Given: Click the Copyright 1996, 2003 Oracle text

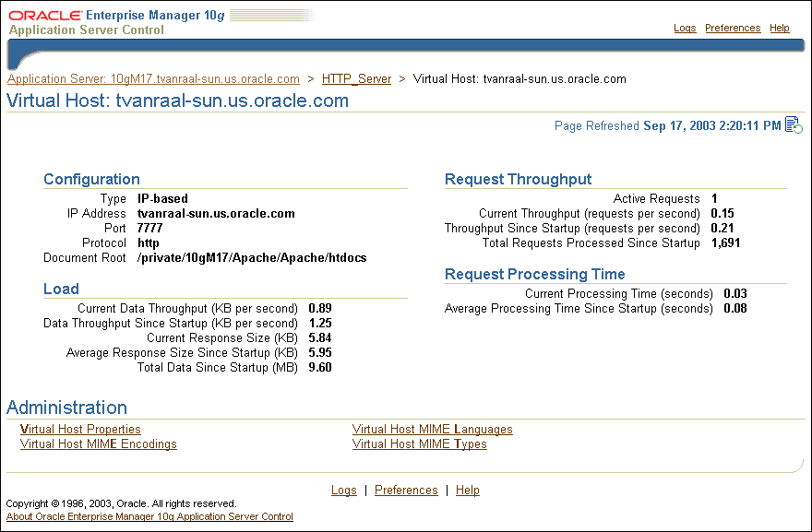Looking at the screenshot, I should 121,503.
